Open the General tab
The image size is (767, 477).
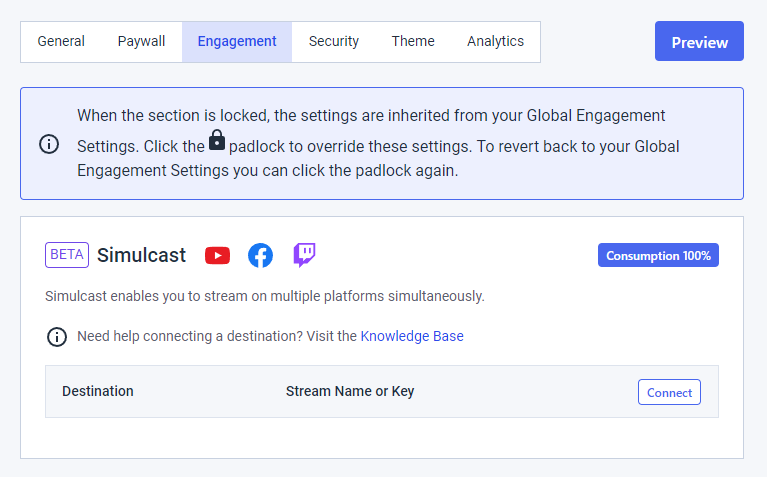click(x=61, y=42)
